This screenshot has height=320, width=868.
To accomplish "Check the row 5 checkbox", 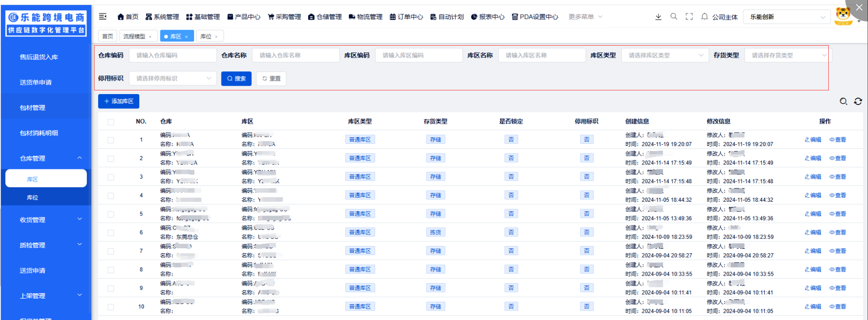I will tap(111, 214).
